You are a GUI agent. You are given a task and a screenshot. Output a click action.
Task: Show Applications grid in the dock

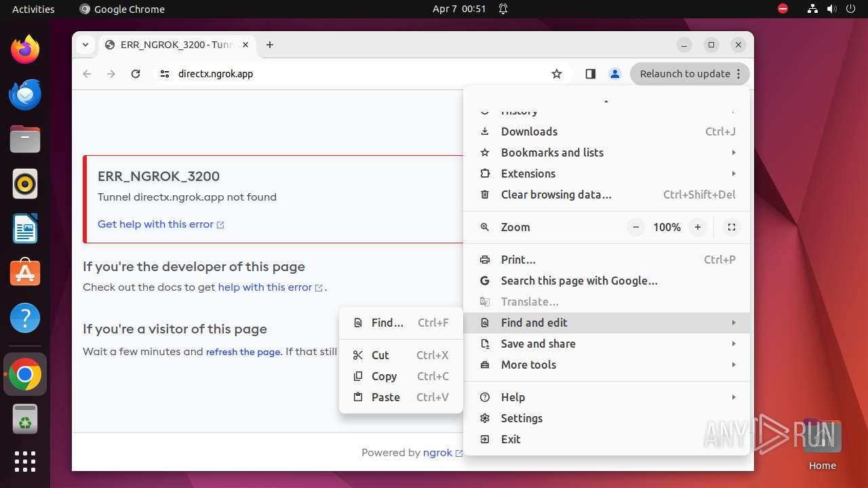[25, 462]
